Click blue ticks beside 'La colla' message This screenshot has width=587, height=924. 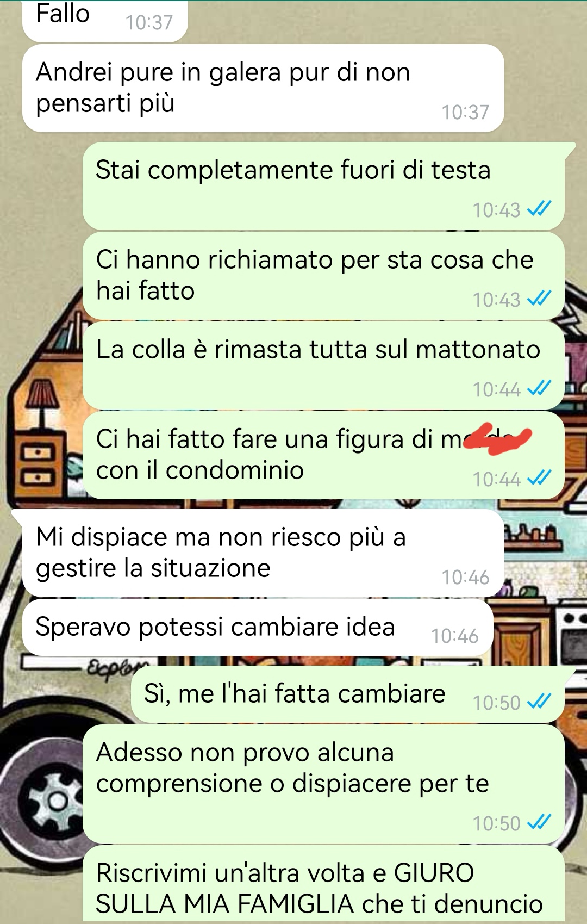(x=539, y=388)
